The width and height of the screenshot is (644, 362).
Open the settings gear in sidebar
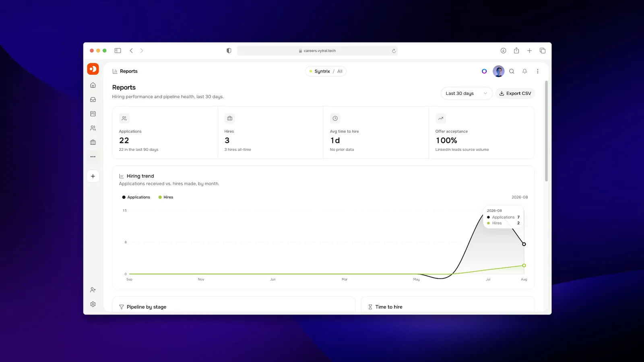point(93,304)
